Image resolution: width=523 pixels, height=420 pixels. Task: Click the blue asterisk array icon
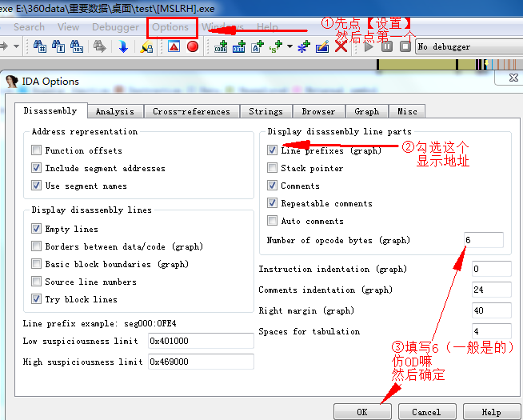tap(304, 46)
